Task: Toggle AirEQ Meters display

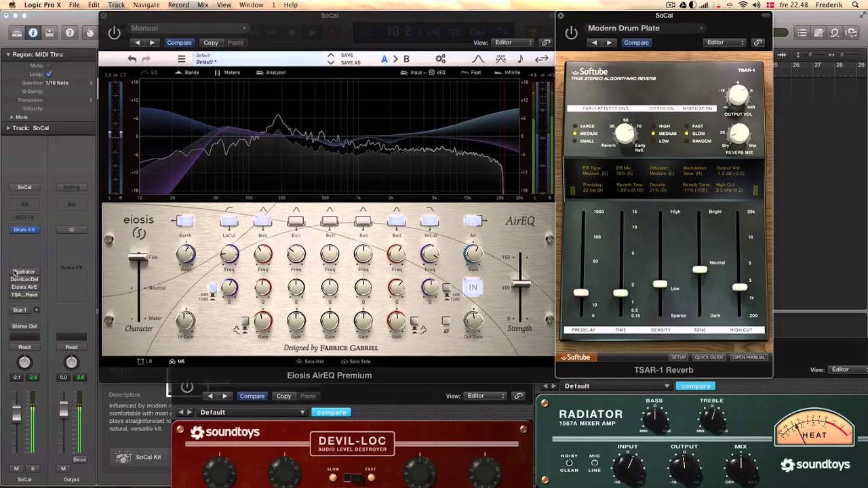Action: click(228, 73)
